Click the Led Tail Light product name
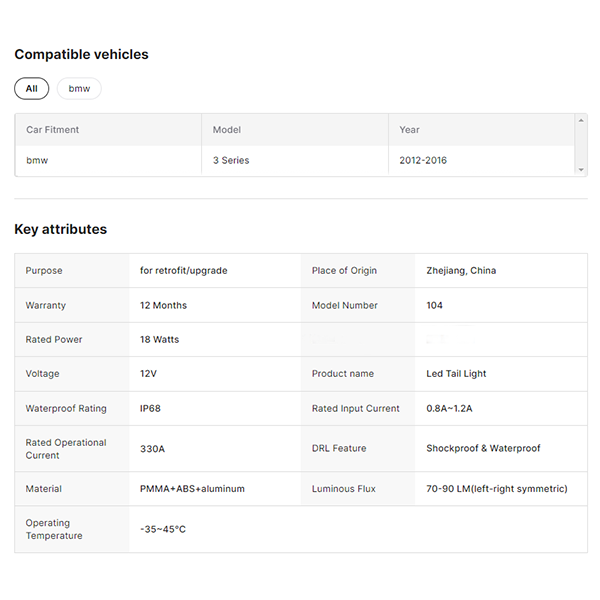 tap(456, 374)
